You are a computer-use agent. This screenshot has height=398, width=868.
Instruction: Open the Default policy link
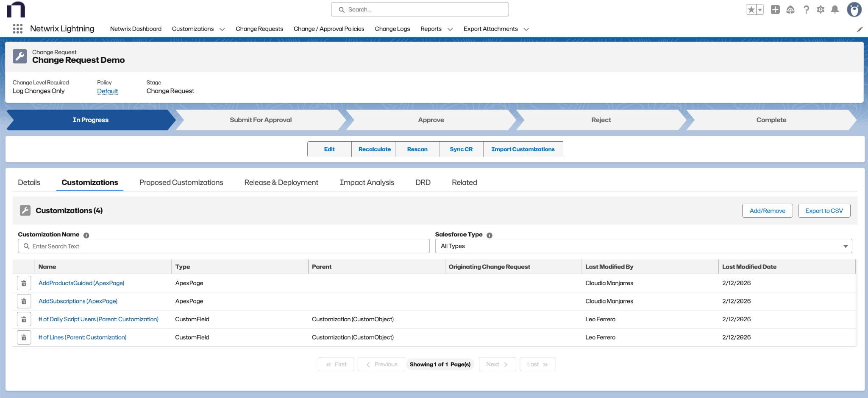point(107,91)
